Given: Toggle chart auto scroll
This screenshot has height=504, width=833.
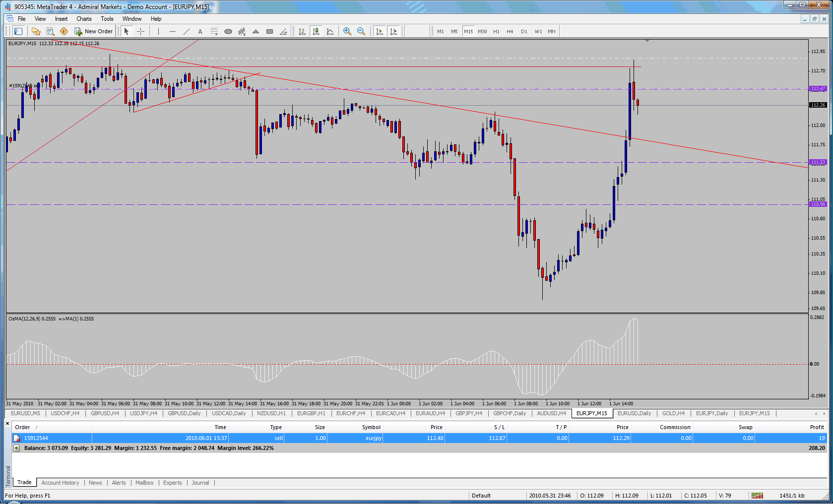Looking at the screenshot, I should click(x=379, y=31).
